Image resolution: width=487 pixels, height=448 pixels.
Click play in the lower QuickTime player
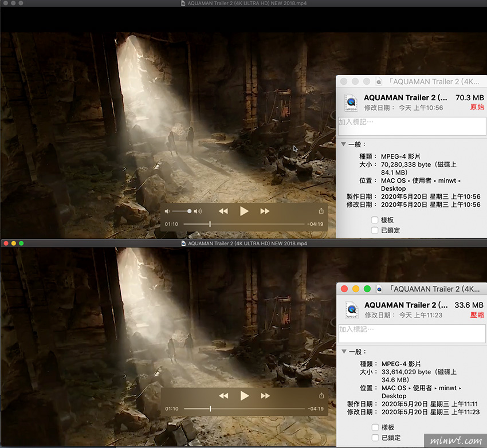[245, 395]
